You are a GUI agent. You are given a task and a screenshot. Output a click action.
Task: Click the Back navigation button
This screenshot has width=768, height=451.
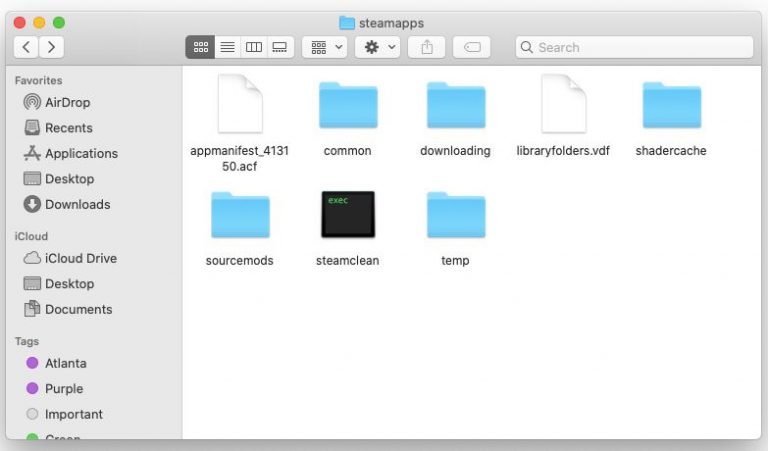[x=26, y=47]
